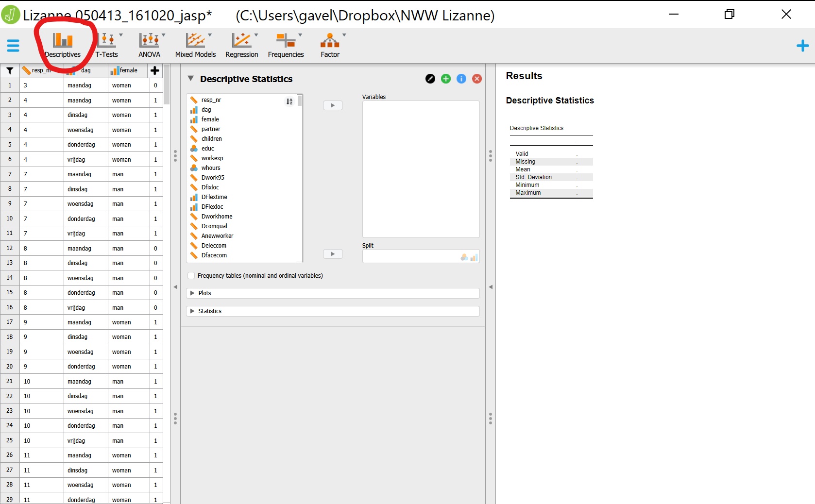Remove the analysis using the red X icon
The width and height of the screenshot is (815, 504).
[x=476, y=78]
